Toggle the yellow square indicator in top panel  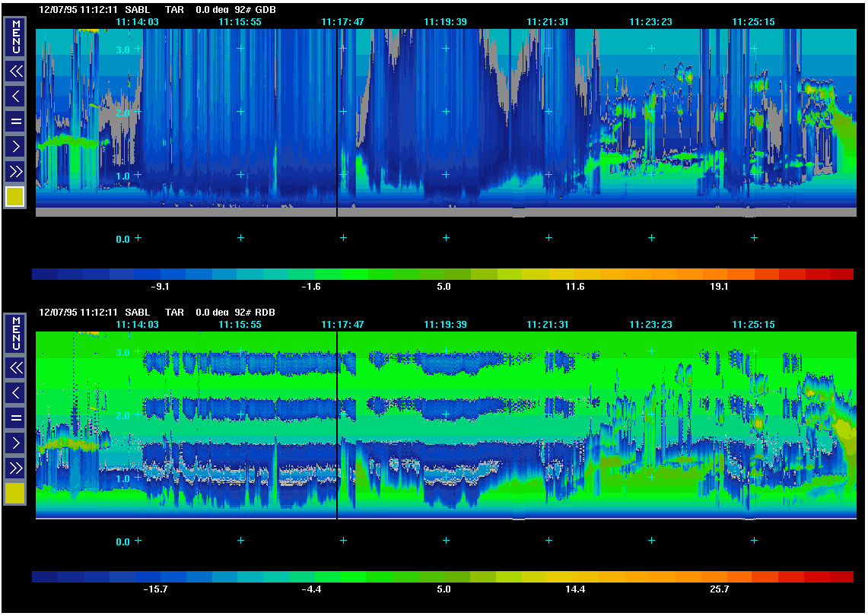pyautogui.click(x=15, y=197)
